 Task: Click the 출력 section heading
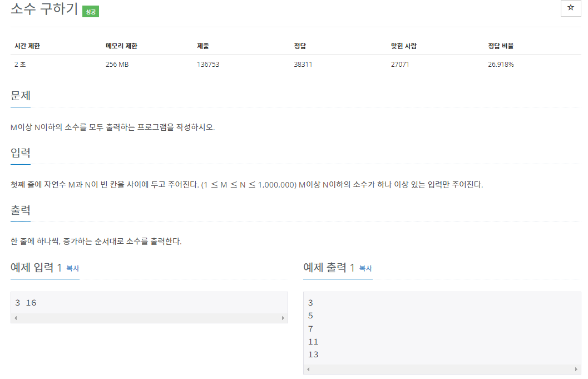(x=20, y=210)
